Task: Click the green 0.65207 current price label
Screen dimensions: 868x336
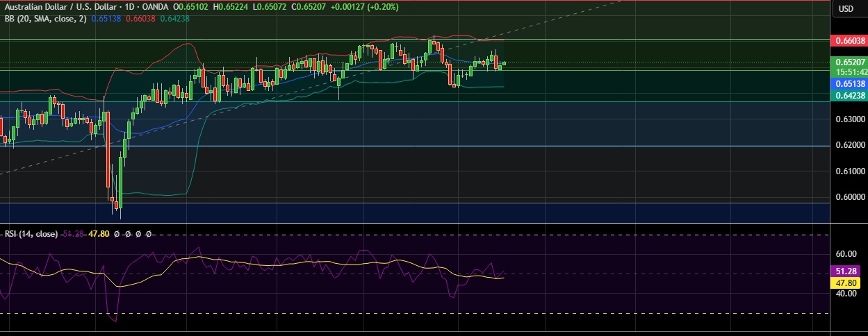Action: tap(849, 61)
